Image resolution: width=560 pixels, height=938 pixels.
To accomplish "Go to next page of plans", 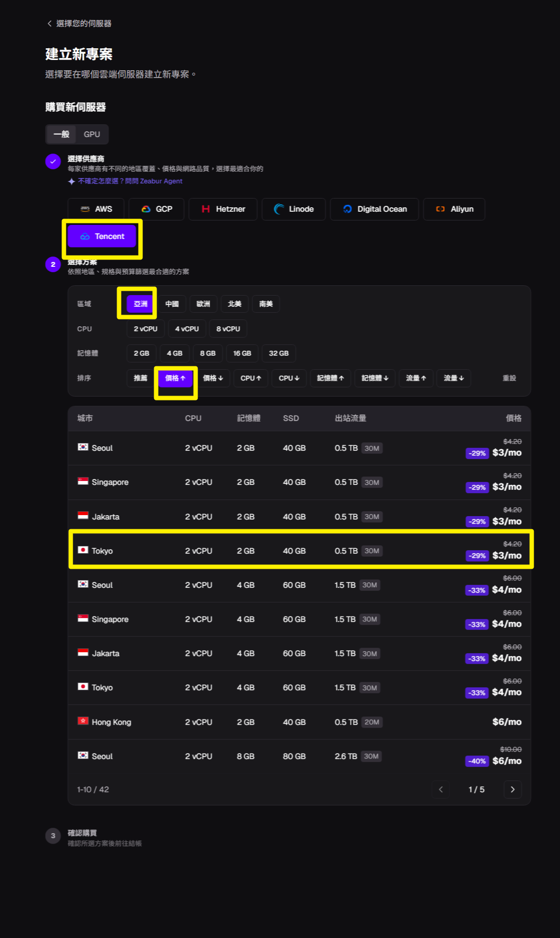I will click(512, 789).
